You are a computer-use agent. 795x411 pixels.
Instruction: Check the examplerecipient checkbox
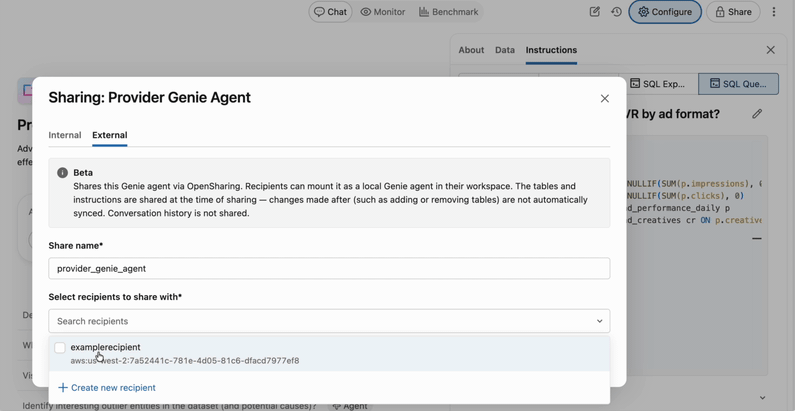[x=60, y=348]
